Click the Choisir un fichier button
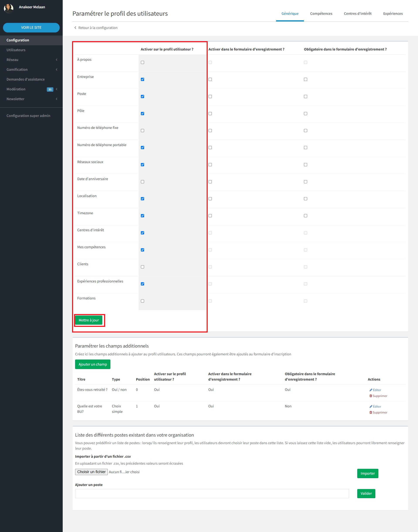The height and width of the screenshot is (532, 418). [91, 472]
